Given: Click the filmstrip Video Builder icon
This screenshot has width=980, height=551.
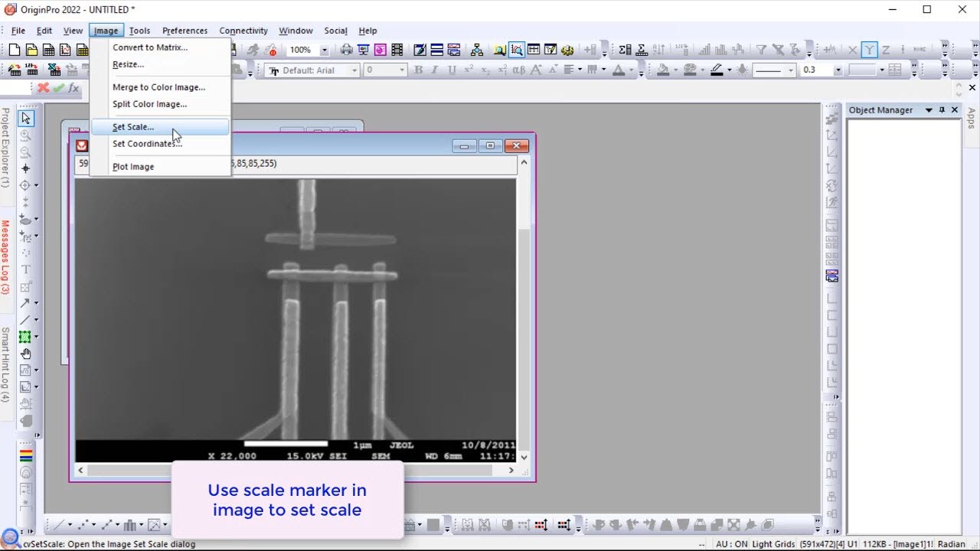Looking at the screenshot, I should (397, 50).
